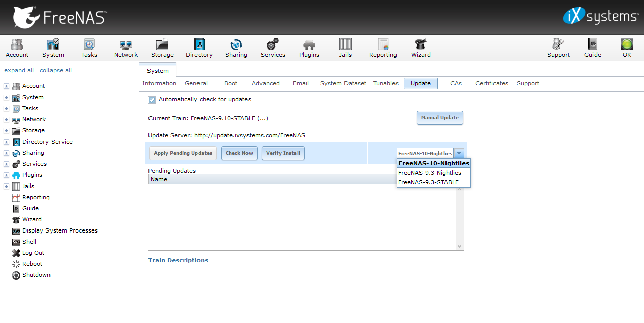
Task: Launch the Wizard from the toolbar
Action: [x=421, y=48]
